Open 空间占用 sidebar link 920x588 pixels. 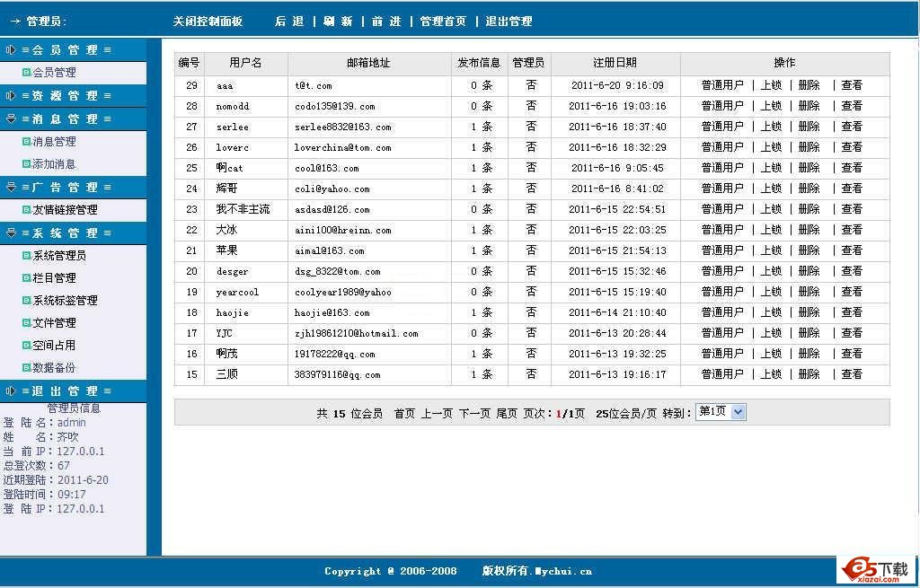[54, 346]
